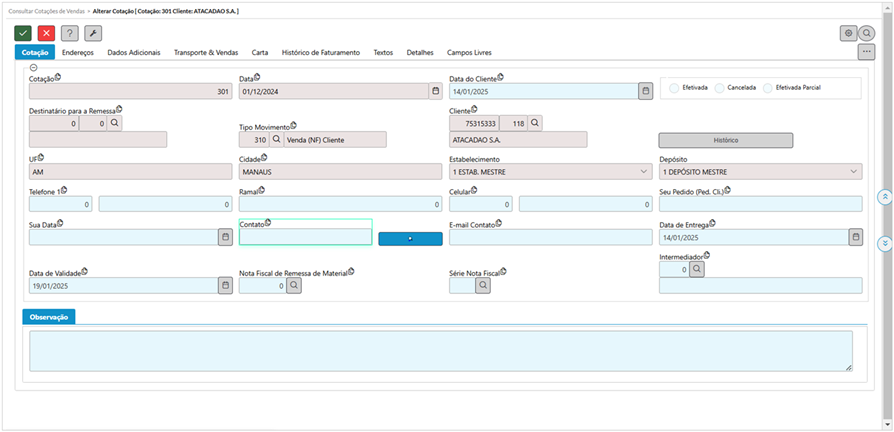Select the Efetivada radio button

tap(674, 88)
